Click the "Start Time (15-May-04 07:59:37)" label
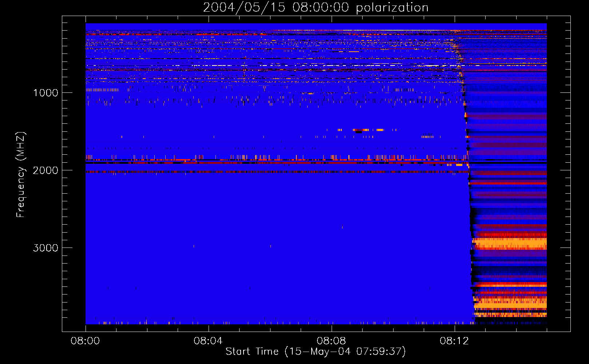 point(316,352)
